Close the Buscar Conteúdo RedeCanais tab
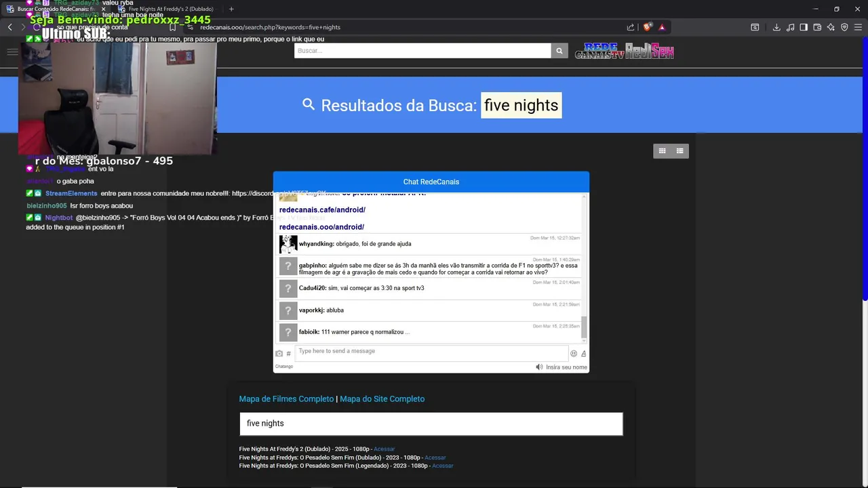This screenshot has width=868, height=488. (x=103, y=9)
